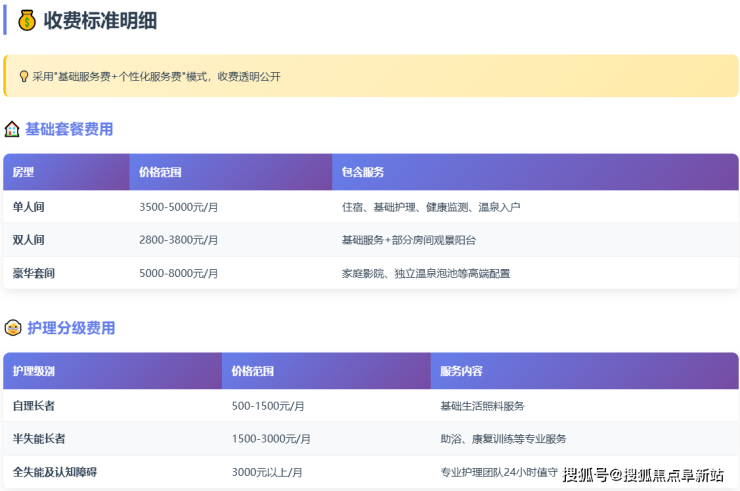Image resolution: width=740 pixels, height=491 pixels.
Task: Select the 半失能长者 care level row
Action: click(39, 439)
